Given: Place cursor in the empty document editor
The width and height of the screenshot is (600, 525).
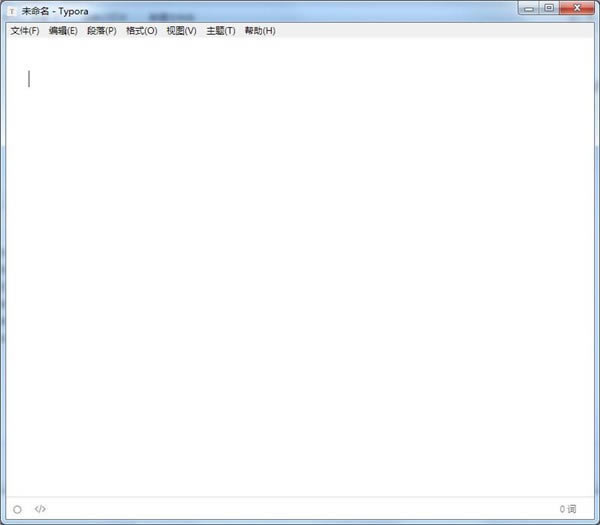Looking at the screenshot, I should click(x=300, y=268).
